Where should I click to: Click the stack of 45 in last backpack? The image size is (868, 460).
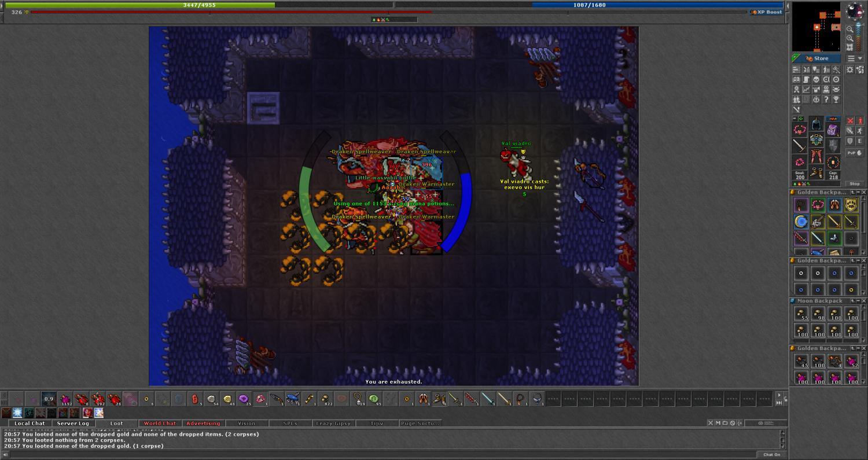click(801, 360)
